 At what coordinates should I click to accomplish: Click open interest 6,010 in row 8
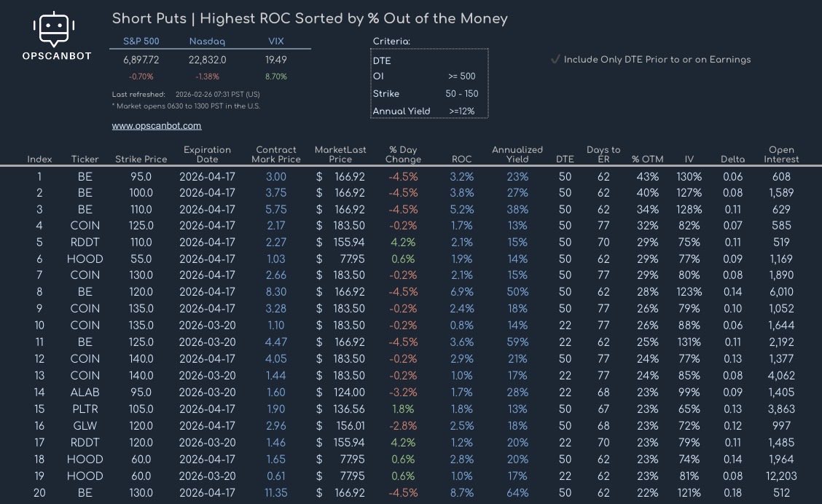(x=781, y=291)
